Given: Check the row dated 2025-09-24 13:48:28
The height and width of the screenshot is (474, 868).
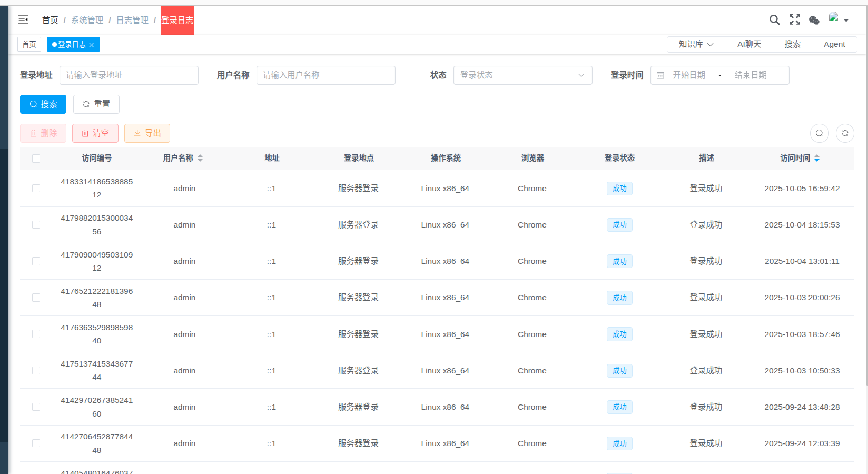Looking at the screenshot, I should [36, 407].
